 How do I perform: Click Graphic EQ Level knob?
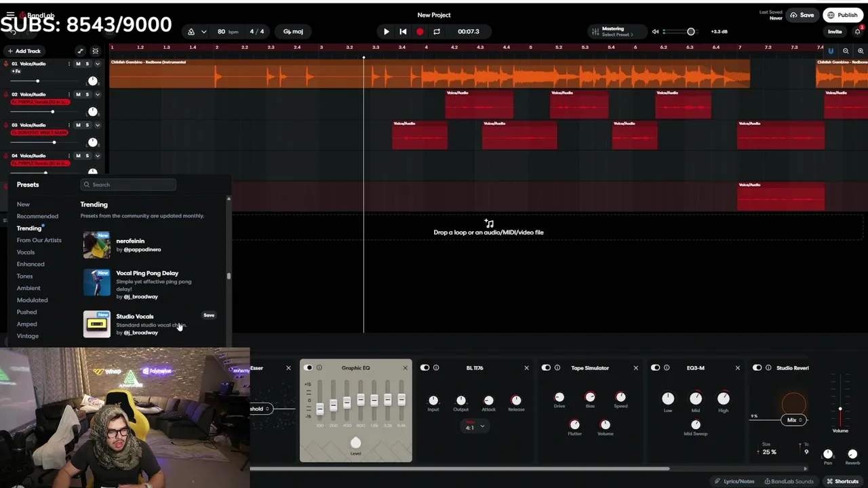(355, 443)
